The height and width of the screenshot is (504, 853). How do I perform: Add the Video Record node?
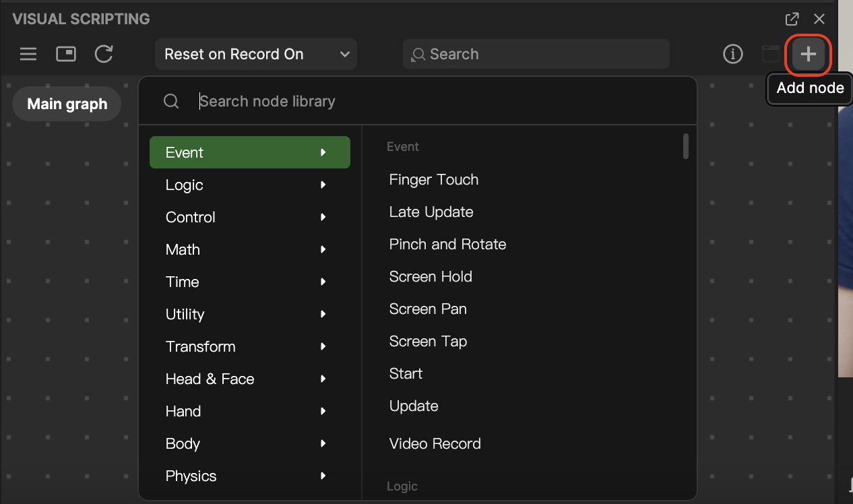point(435,444)
